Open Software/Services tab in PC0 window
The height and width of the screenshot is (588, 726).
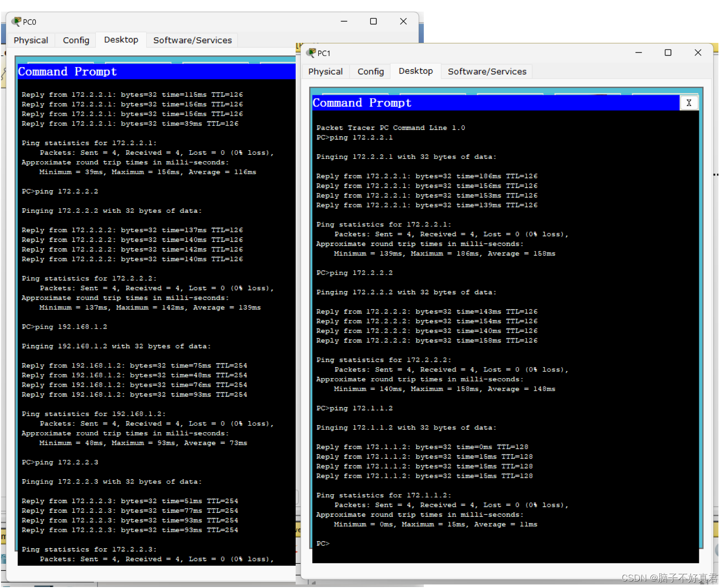pyautogui.click(x=192, y=40)
